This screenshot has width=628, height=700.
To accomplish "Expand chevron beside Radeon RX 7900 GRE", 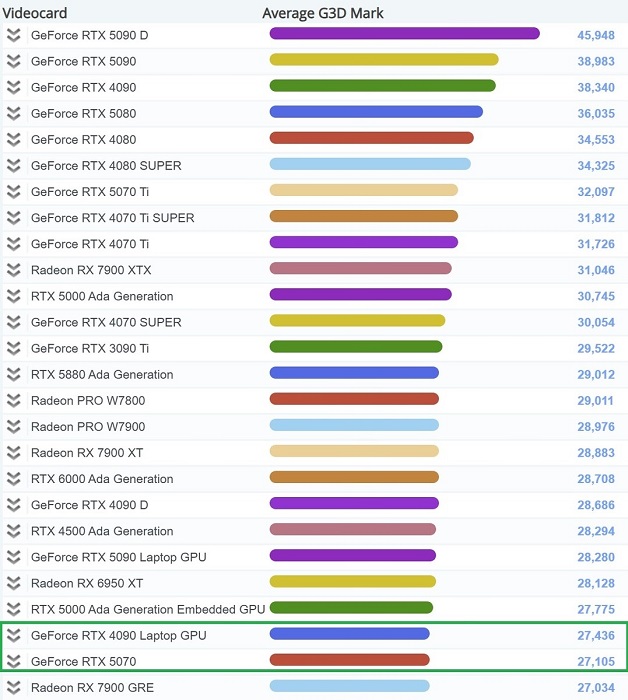I will click(14, 688).
